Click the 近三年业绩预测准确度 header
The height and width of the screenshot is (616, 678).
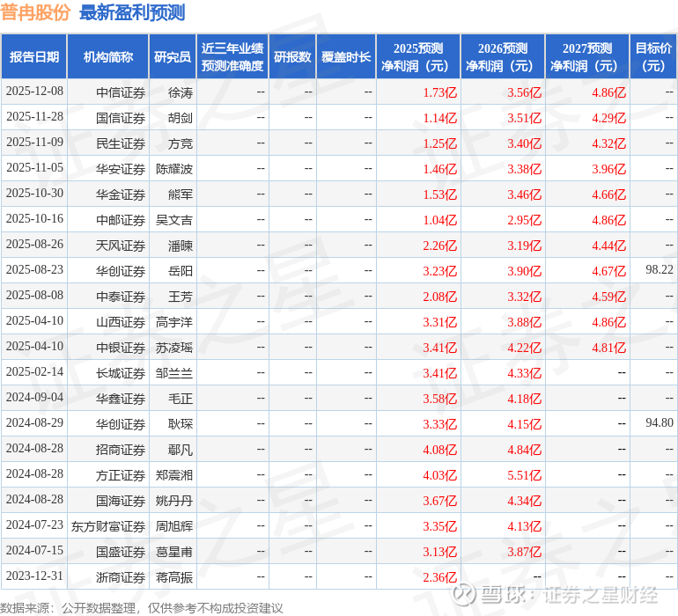(x=232, y=56)
